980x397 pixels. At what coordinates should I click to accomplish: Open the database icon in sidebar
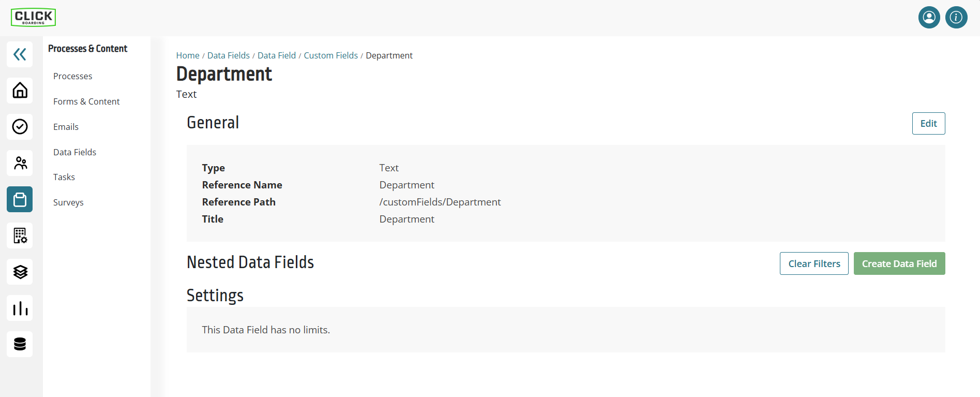[x=20, y=344]
